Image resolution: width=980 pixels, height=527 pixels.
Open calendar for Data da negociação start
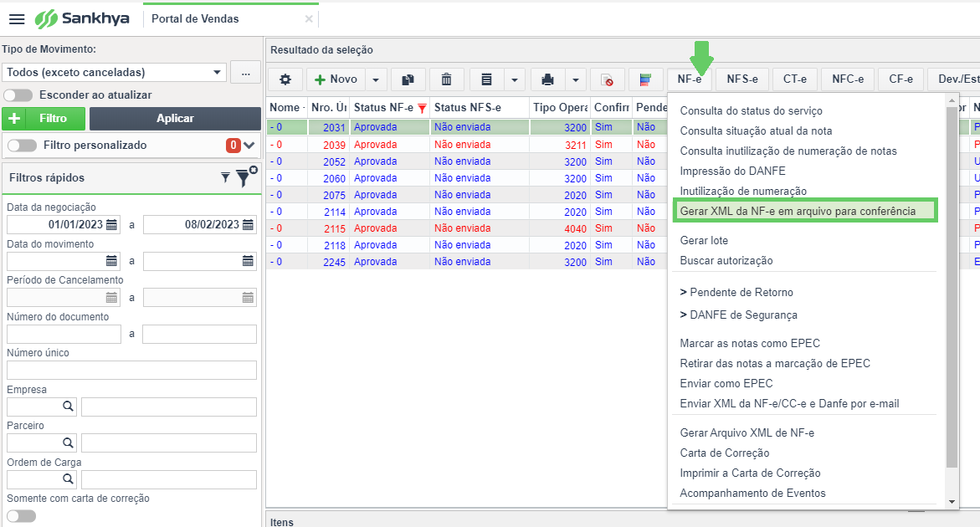[x=112, y=225]
